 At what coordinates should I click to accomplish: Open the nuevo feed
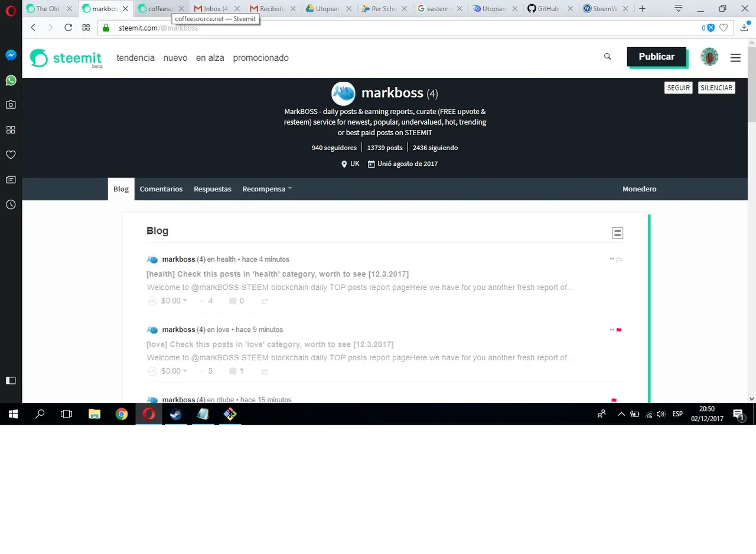tap(175, 58)
